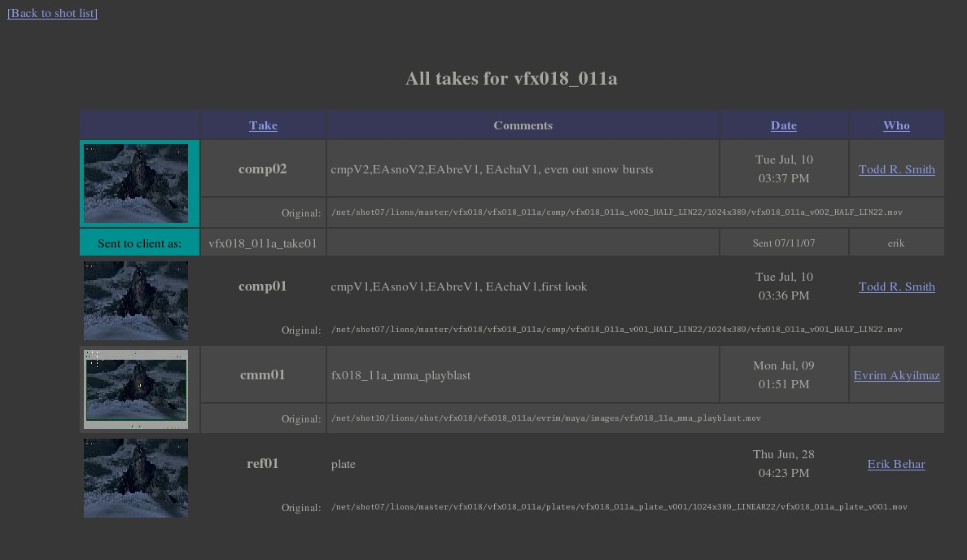Click Todd R. Smith link for comp02
This screenshot has width=967, height=560.
(896, 169)
